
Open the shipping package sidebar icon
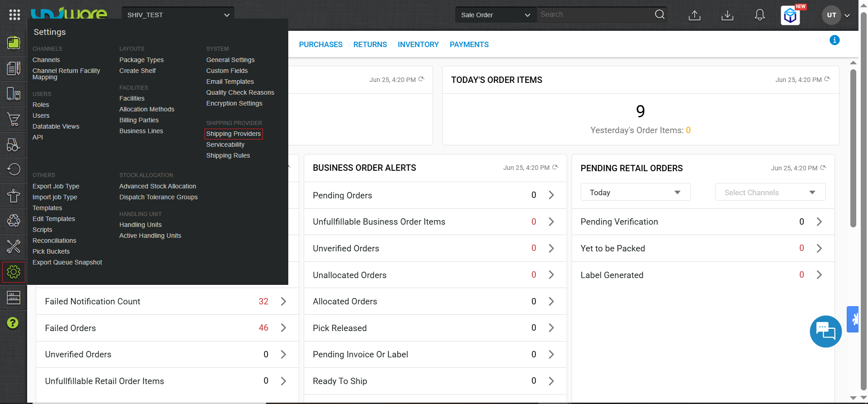pos(14,196)
